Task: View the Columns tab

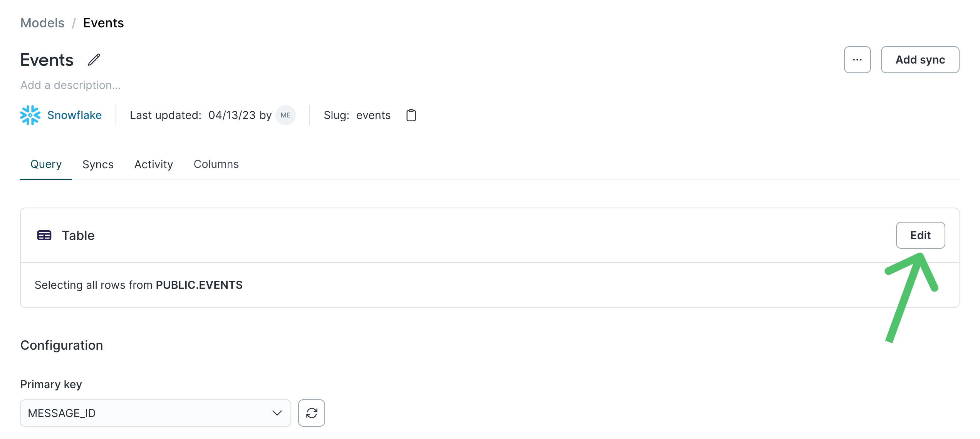Action: [216, 164]
